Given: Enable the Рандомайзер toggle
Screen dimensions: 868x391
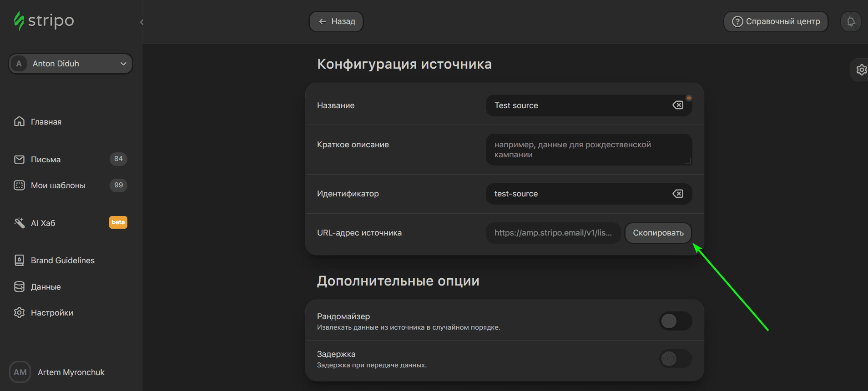Looking at the screenshot, I should (x=675, y=321).
